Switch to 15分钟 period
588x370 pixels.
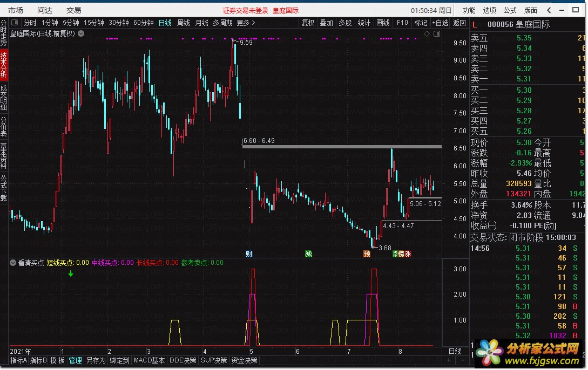point(94,23)
